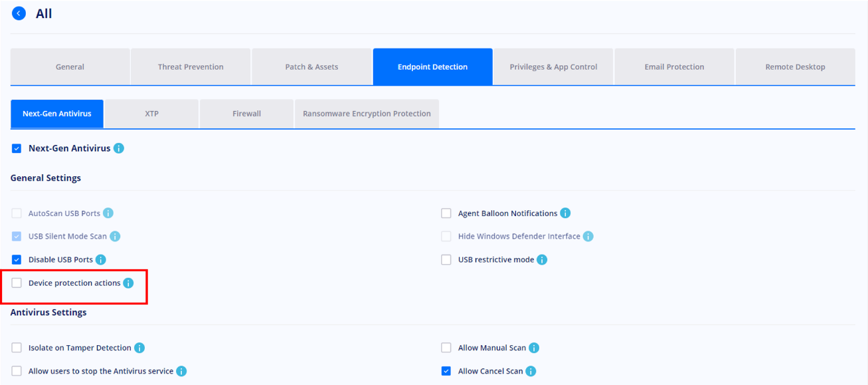The image size is (868, 385).
Task: Open info icon for Agent Balloon Notifications
Action: tap(565, 213)
